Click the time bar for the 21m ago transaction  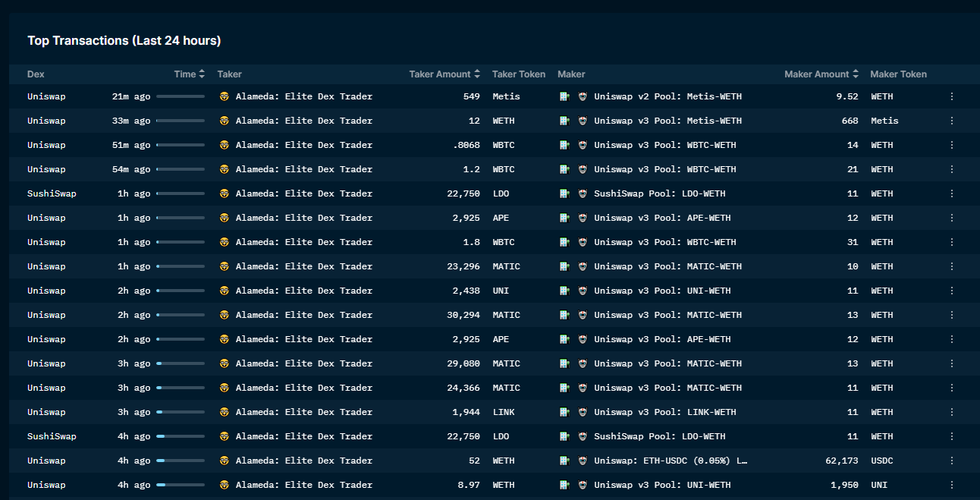coord(181,96)
